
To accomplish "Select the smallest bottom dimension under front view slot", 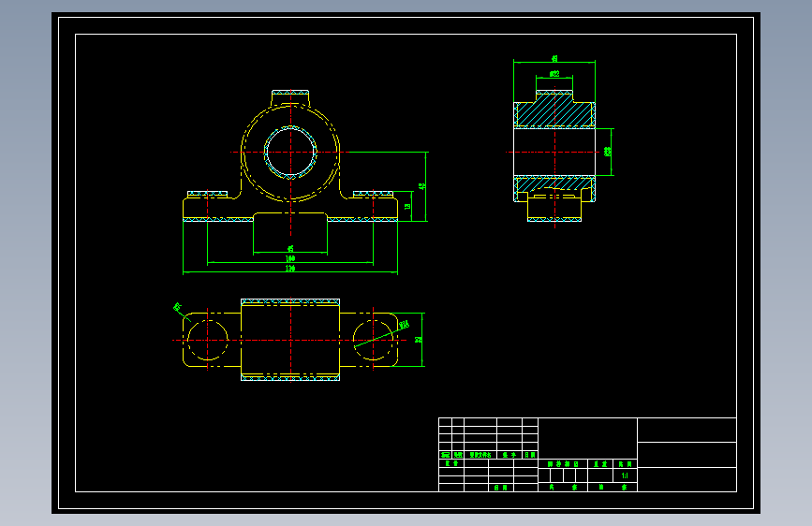I will click(290, 249).
